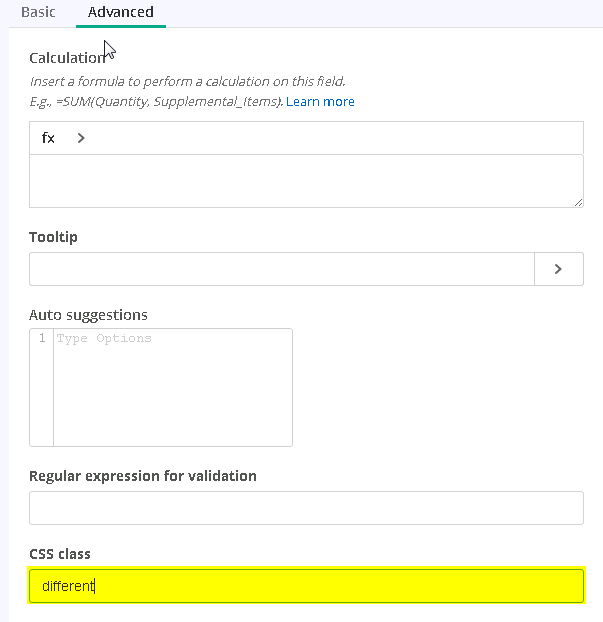The width and height of the screenshot is (603, 622).
Task: Click line number 1 in the options gutter
Action: pos(42,338)
